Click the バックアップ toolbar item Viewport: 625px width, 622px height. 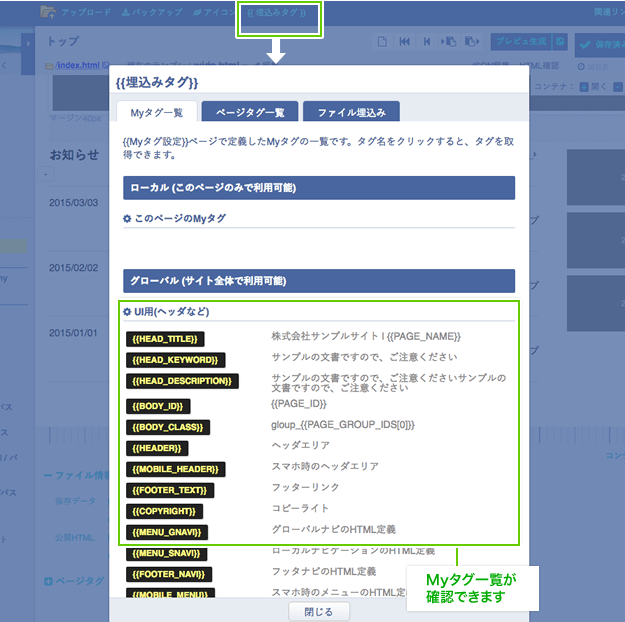click(152, 12)
